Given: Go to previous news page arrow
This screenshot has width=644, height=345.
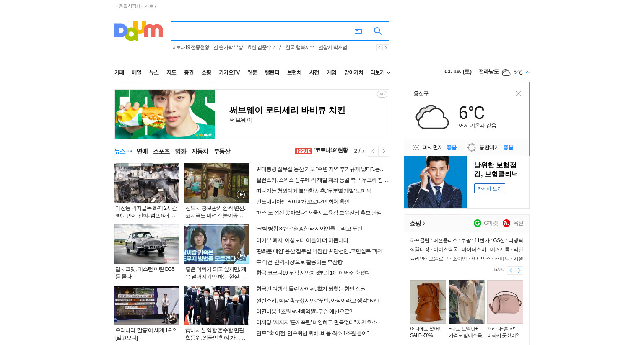Looking at the screenshot, I should [x=373, y=151].
